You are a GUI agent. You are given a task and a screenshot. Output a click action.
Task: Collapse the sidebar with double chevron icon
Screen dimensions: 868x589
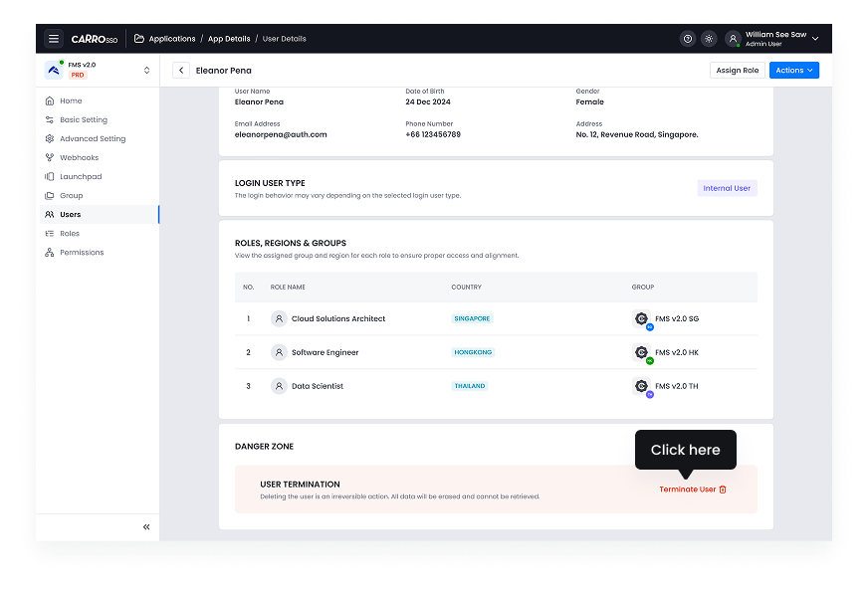(146, 526)
